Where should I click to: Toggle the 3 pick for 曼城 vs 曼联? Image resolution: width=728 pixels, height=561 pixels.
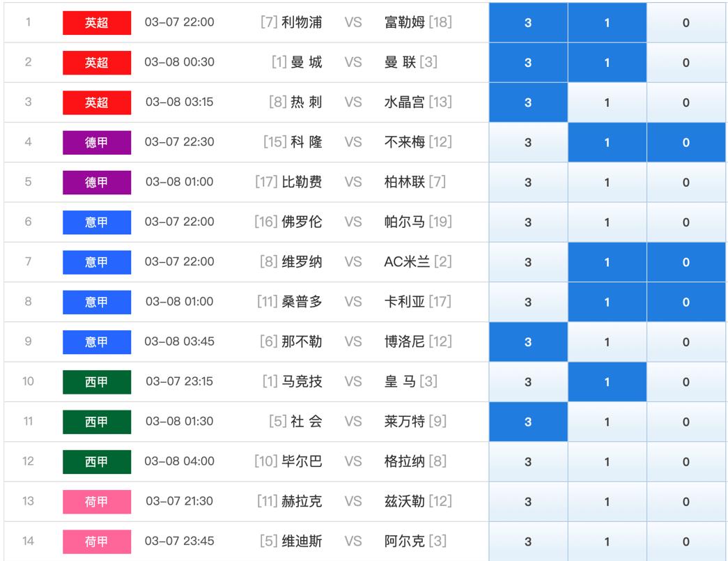(x=528, y=62)
